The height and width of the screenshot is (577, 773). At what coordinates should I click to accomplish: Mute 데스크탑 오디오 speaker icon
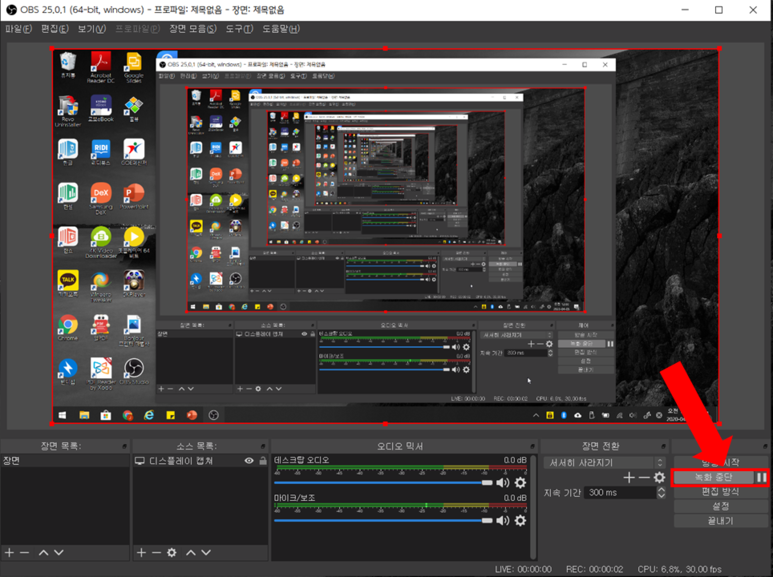tap(503, 482)
